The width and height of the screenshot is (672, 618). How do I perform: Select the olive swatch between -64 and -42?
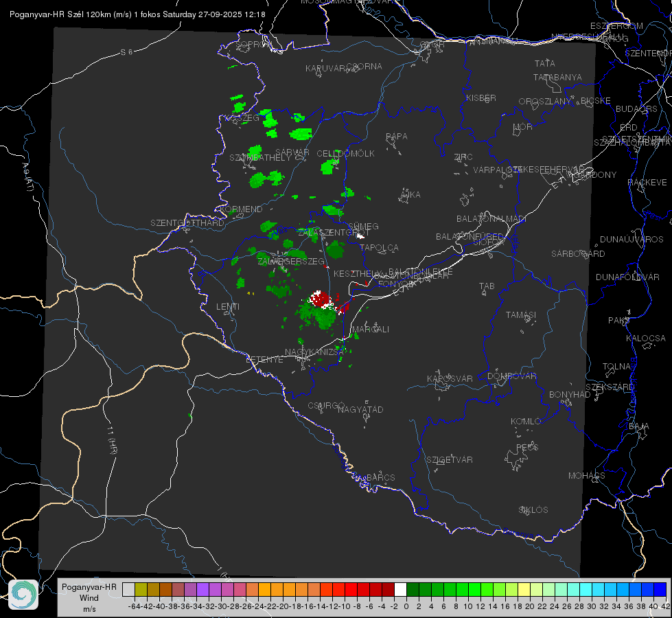[x=141, y=589]
